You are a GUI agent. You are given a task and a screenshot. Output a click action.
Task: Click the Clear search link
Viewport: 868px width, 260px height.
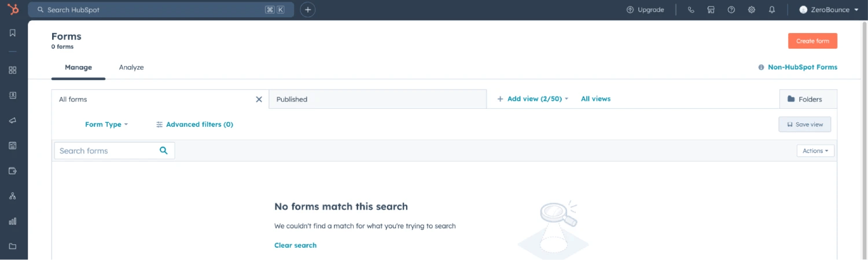tap(295, 246)
